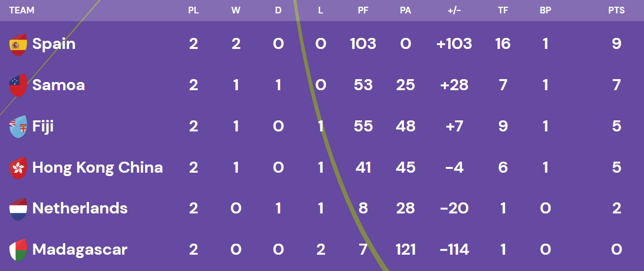
Task: Click Spain's 9 points value
Action: 616,44
